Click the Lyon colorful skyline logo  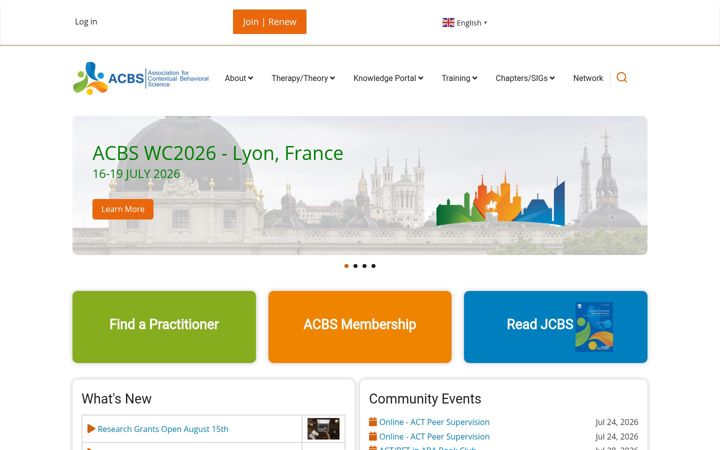click(x=501, y=200)
